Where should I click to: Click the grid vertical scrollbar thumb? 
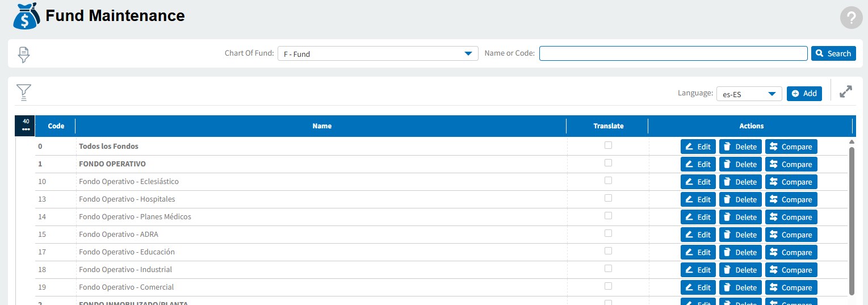tap(852, 220)
